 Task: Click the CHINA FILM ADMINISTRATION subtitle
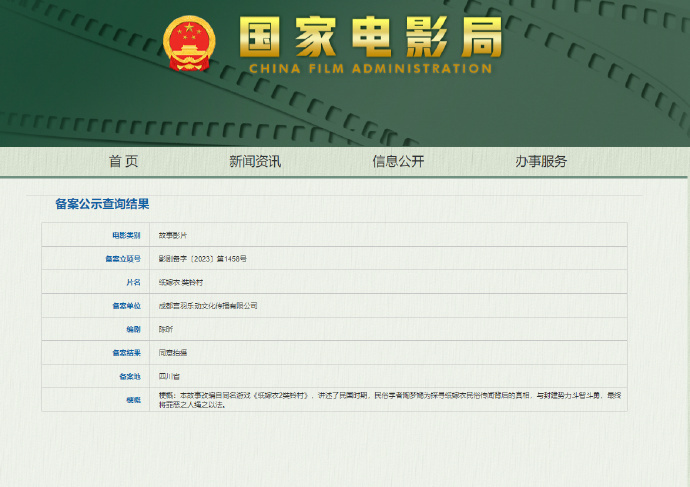[371, 69]
